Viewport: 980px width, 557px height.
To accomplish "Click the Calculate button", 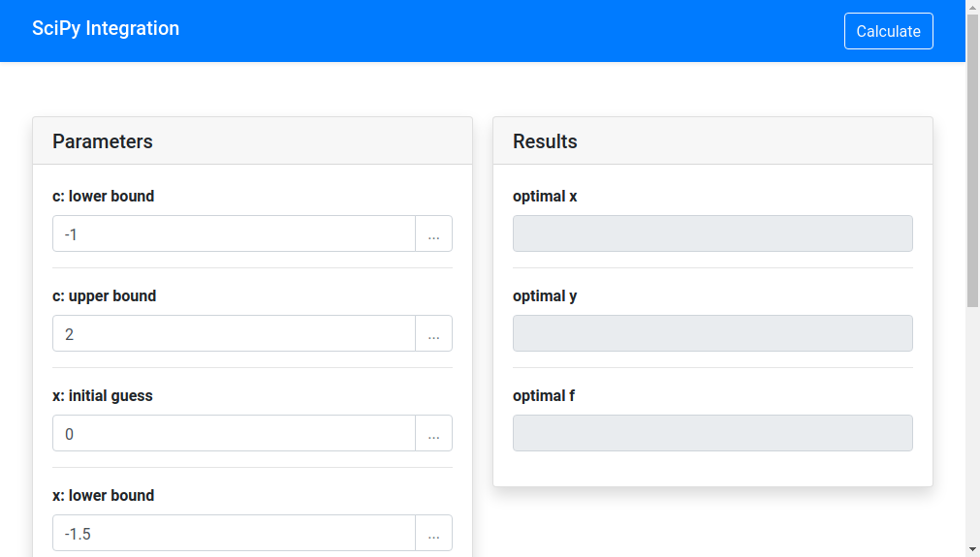I will point(888,31).
